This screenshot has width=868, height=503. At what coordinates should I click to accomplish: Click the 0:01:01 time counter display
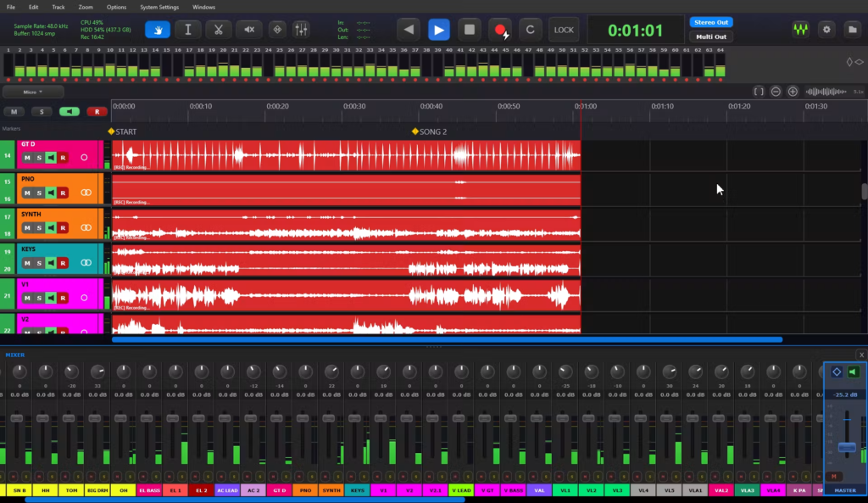click(x=635, y=31)
